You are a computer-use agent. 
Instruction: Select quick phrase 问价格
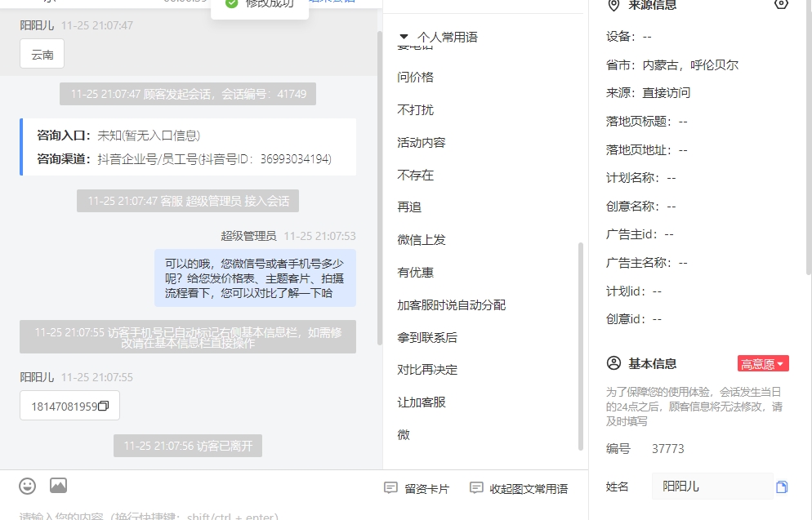point(415,77)
